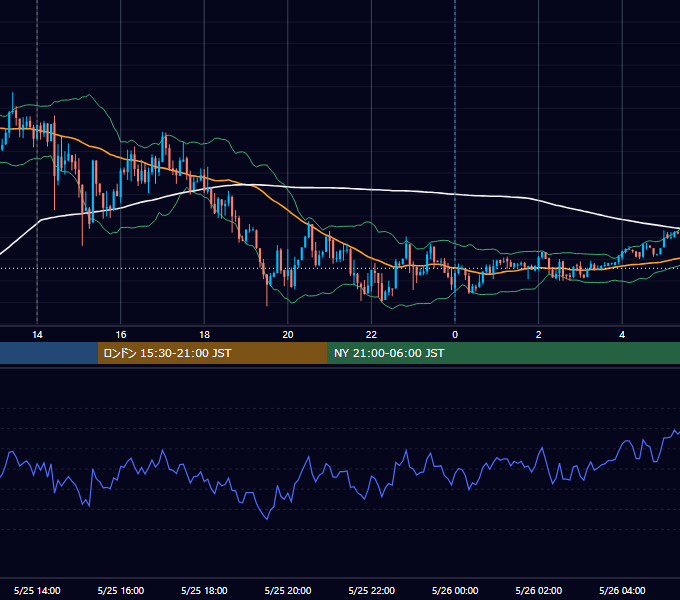The height and width of the screenshot is (600, 680).
Task: Click the hour label 20 on the price chart axis
Action: coord(288,335)
